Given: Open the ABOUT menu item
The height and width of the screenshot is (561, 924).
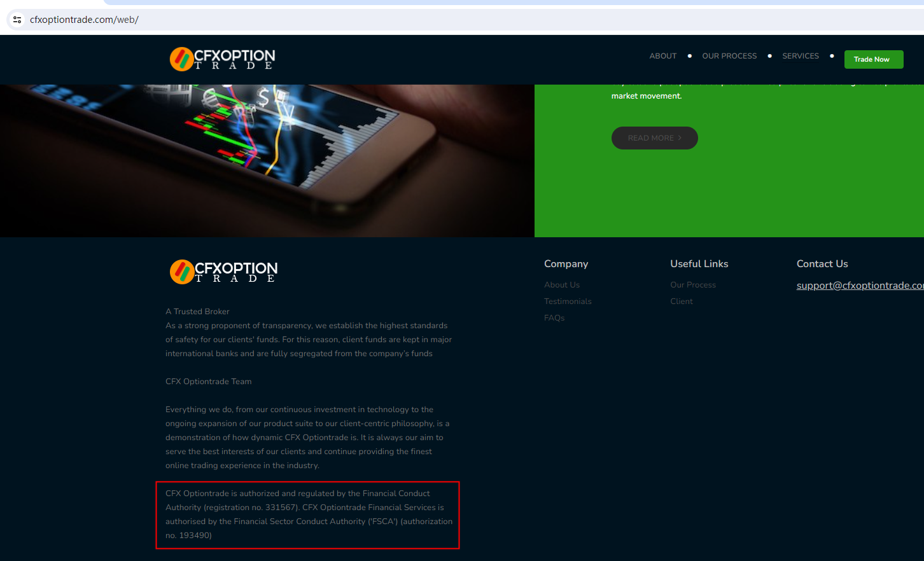Looking at the screenshot, I should point(662,56).
